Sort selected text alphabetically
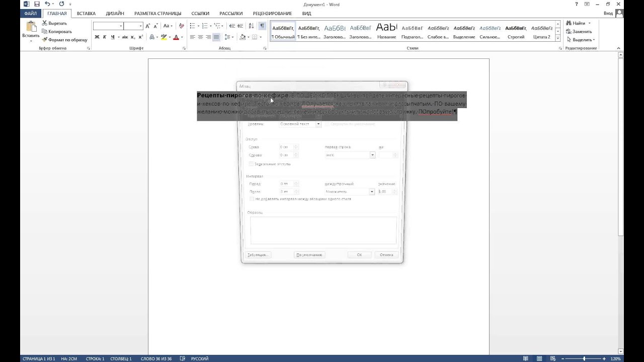This screenshot has height=362, width=644. pos(251,26)
